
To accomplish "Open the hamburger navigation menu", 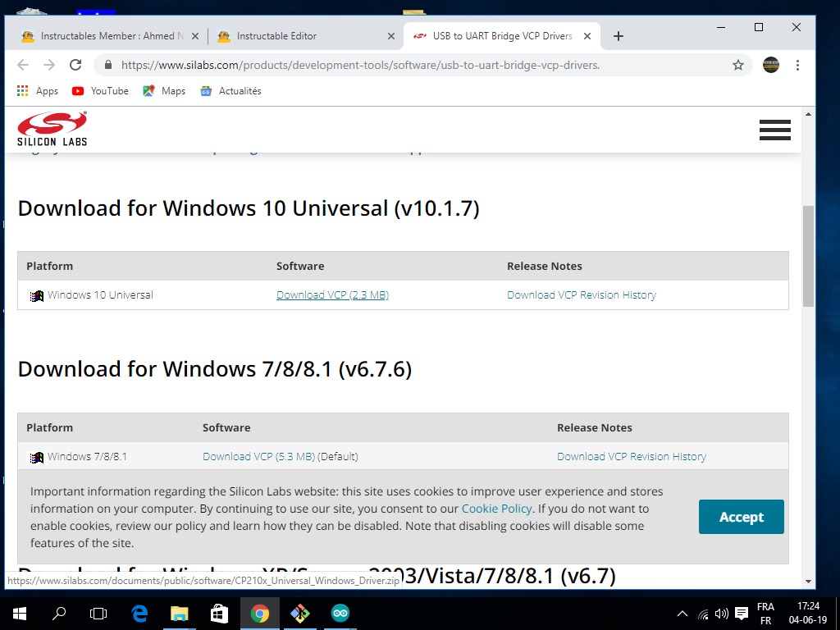I will coord(774,130).
